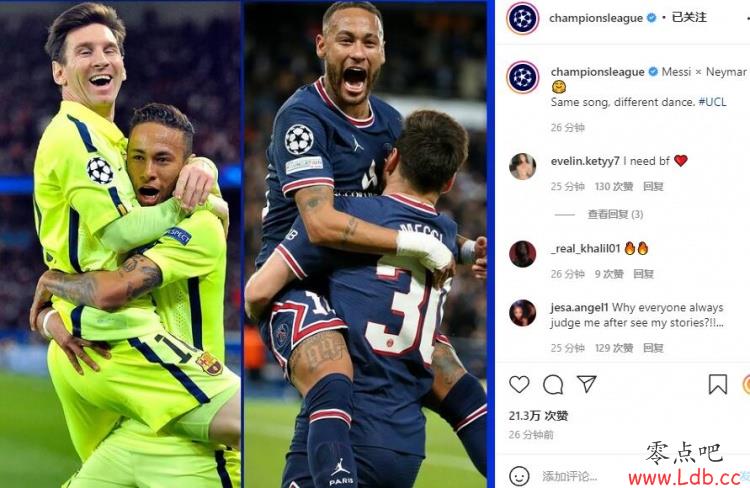View evelin.ketyy7 profile picture
The image size is (750, 488).
click(x=522, y=166)
